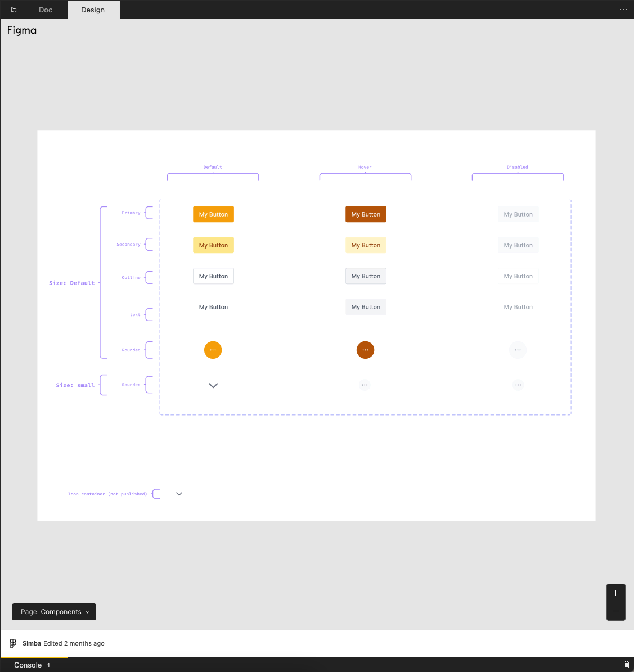The image size is (634, 672).
Task: Click the orange rounded ellipsis button
Action: (x=213, y=350)
